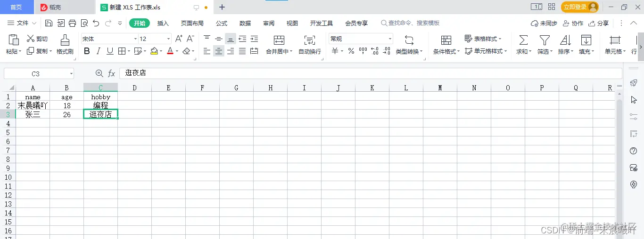Switch to the 公式 (Formulas) tab
This screenshot has height=239, width=644.
[x=222, y=23]
